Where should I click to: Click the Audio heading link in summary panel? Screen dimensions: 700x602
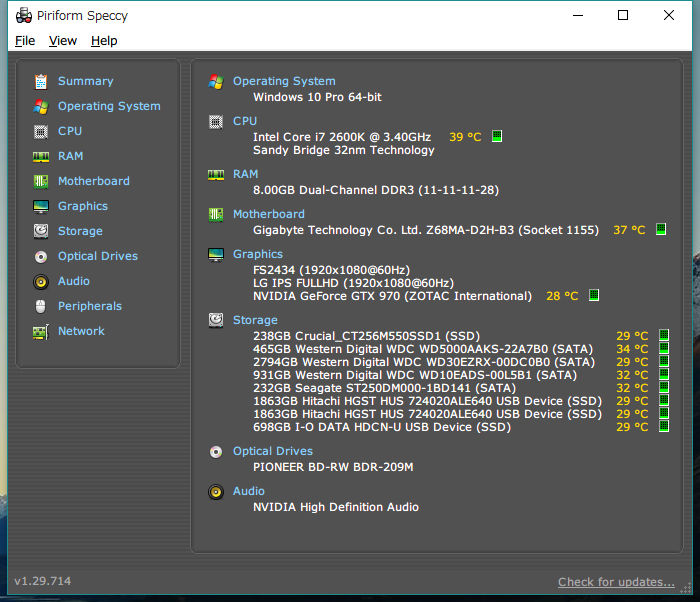249,491
